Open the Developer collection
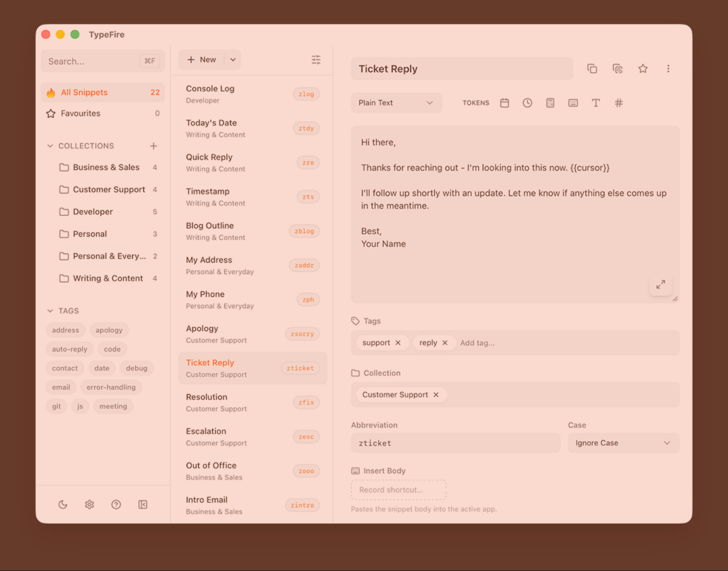The width and height of the screenshot is (728, 571). 108,212
